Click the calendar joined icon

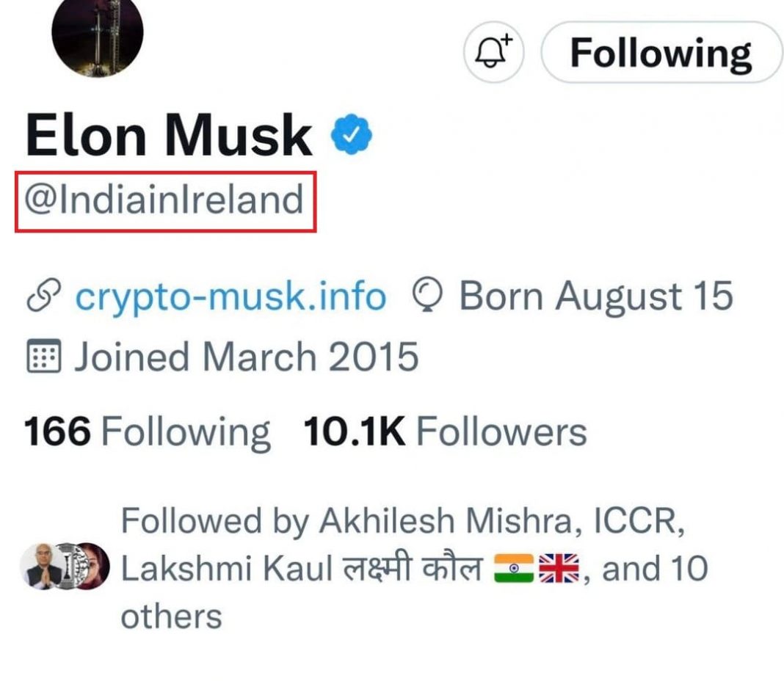[x=44, y=356]
